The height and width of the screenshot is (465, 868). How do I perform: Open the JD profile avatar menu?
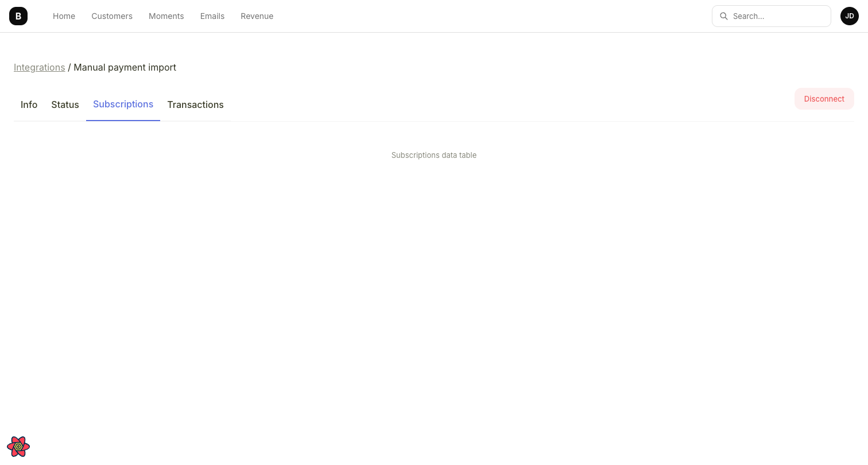pyautogui.click(x=849, y=15)
